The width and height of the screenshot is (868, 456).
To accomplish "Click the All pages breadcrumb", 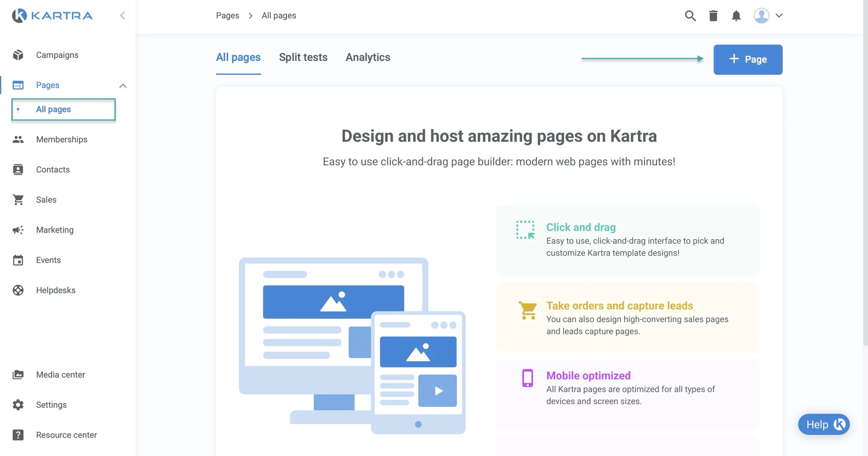I will point(279,16).
